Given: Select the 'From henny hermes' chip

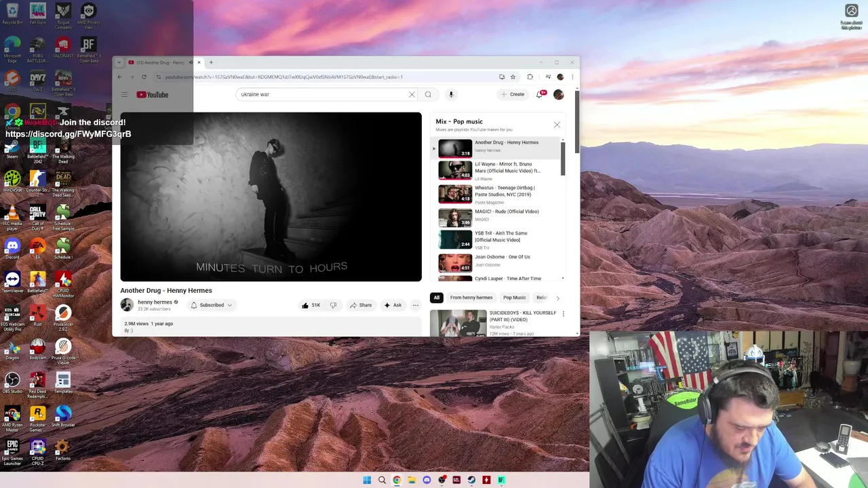Looking at the screenshot, I should tap(471, 298).
